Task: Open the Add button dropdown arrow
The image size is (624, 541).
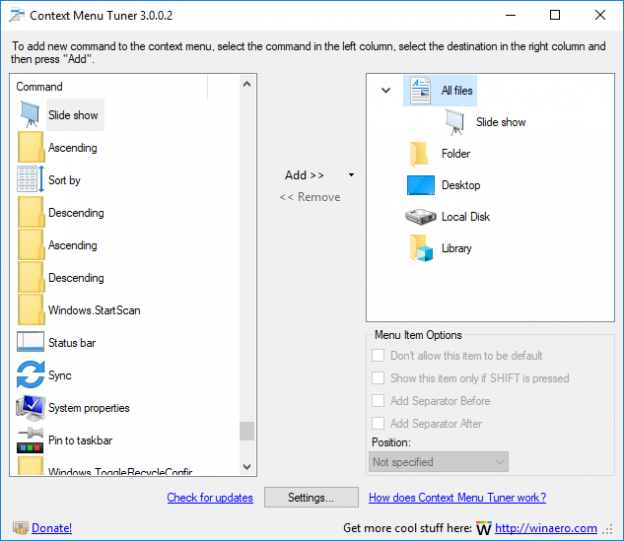Action: coord(351,175)
